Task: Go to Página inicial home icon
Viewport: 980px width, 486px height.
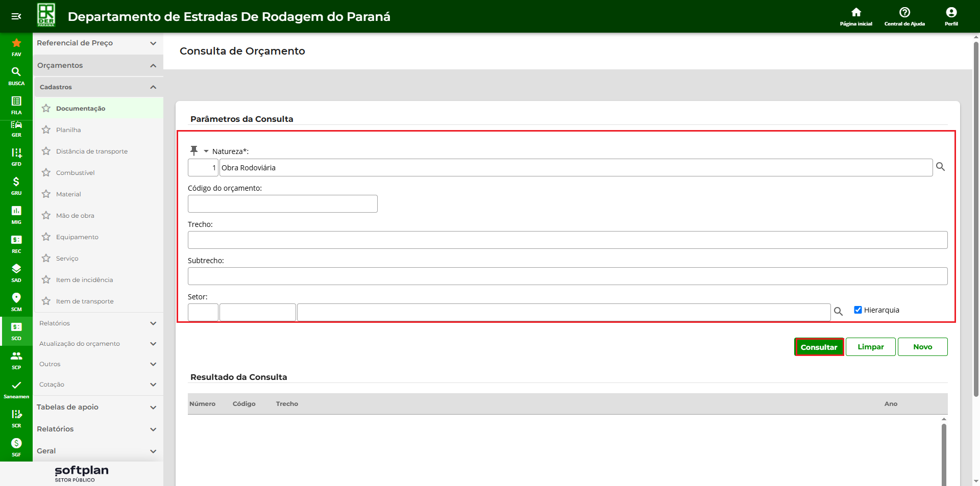Action: tap(856, 16)
